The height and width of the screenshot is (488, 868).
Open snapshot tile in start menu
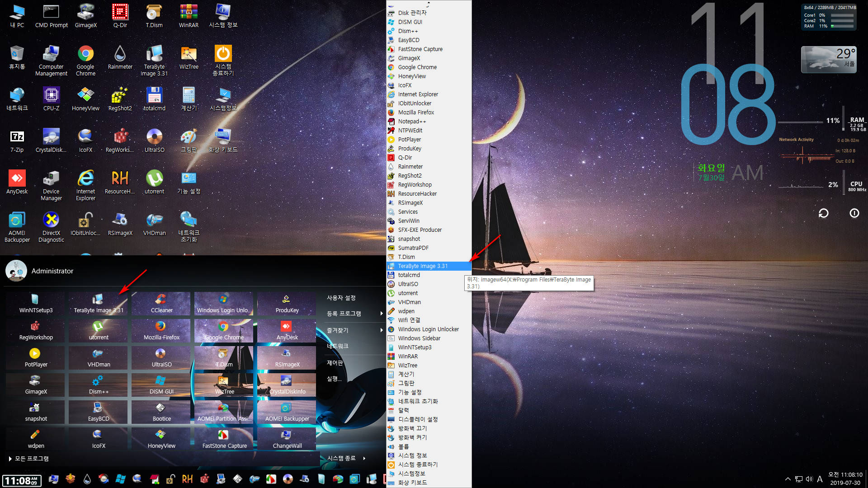(36, 412)
